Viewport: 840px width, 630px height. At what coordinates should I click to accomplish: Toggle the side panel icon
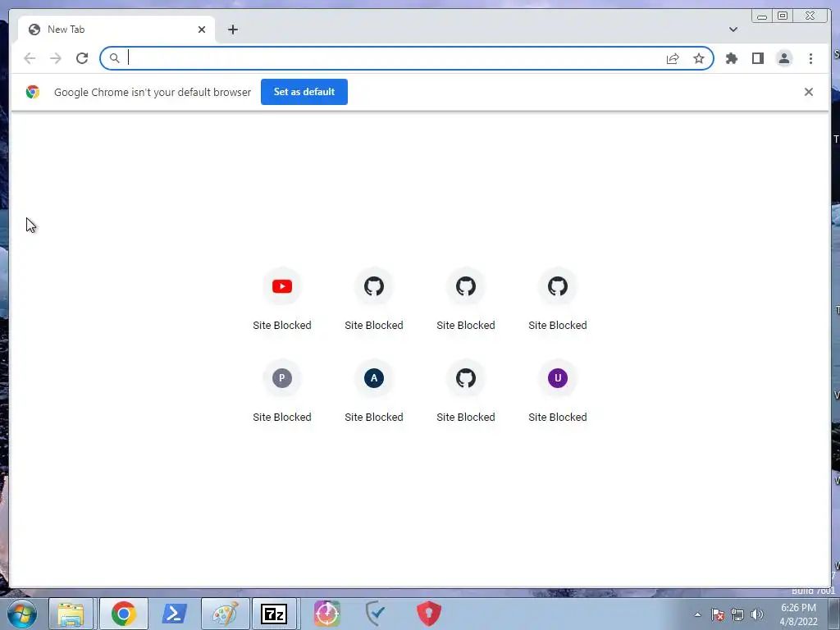pyautogui.click(x=757, y=58)
